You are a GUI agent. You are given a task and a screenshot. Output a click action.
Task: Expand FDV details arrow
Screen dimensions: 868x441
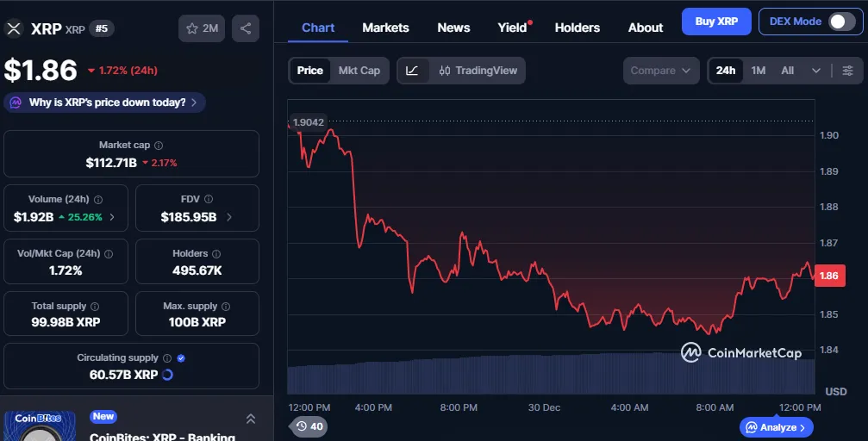[229, 217]
